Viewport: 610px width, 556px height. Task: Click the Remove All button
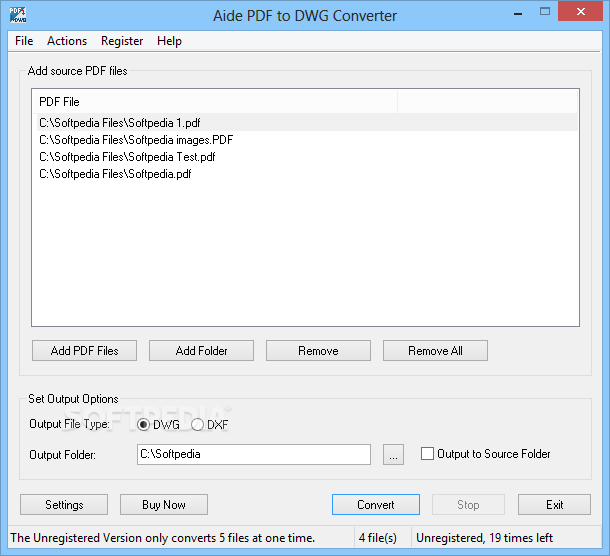tap(435, 351)
